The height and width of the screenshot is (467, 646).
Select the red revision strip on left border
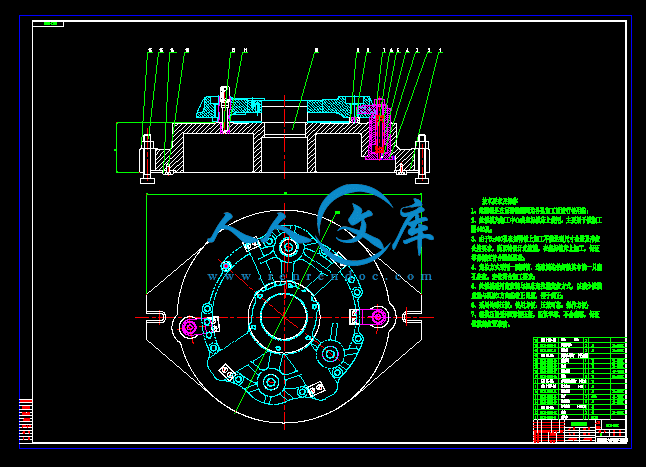(26, 420)
